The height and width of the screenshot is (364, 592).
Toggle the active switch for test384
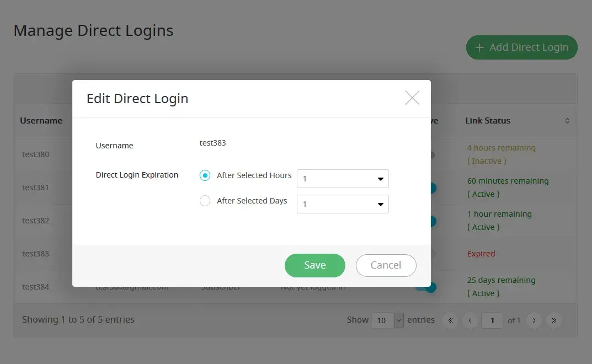(x=429, y=287)
